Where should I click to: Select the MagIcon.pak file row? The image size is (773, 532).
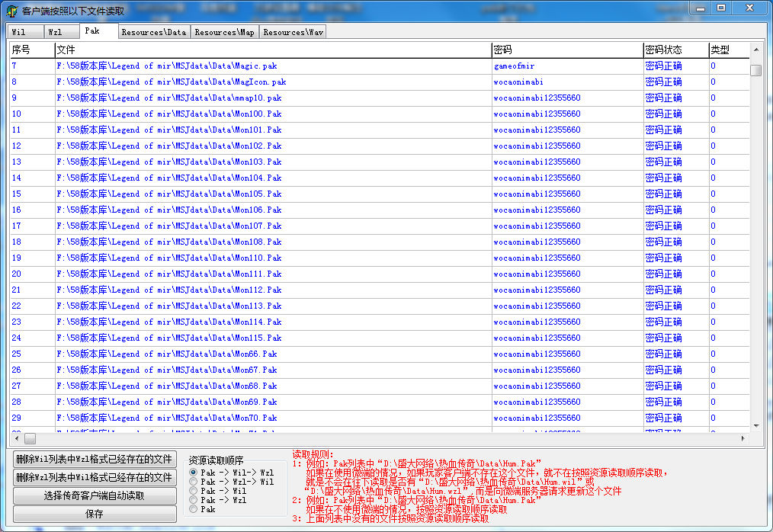click(x=380, y=82)
